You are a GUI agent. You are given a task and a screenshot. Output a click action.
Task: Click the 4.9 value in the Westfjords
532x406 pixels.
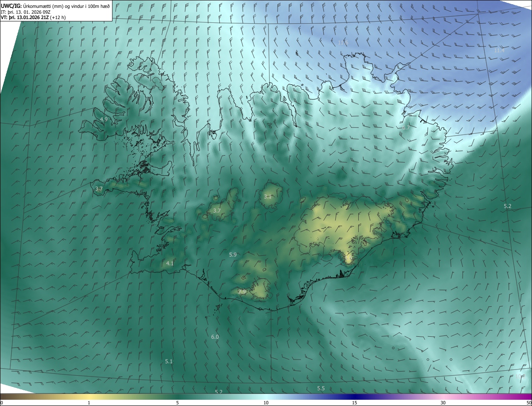(104, 119)
